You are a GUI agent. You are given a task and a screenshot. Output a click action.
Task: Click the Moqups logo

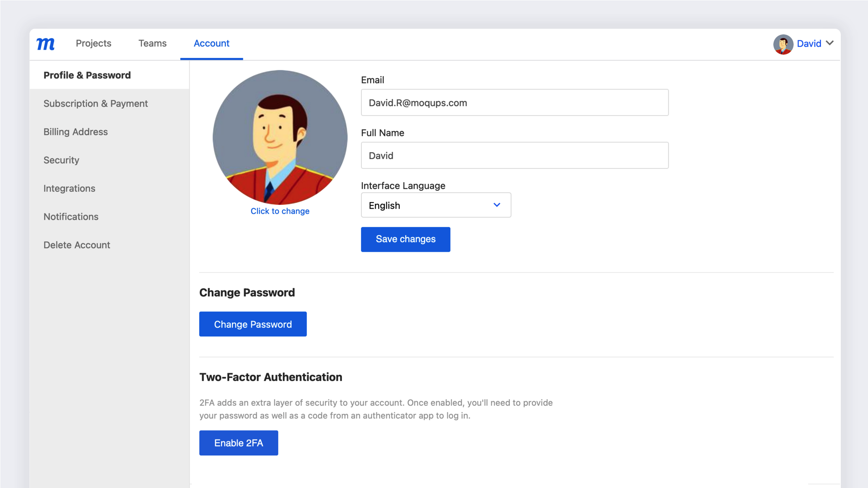45,44
